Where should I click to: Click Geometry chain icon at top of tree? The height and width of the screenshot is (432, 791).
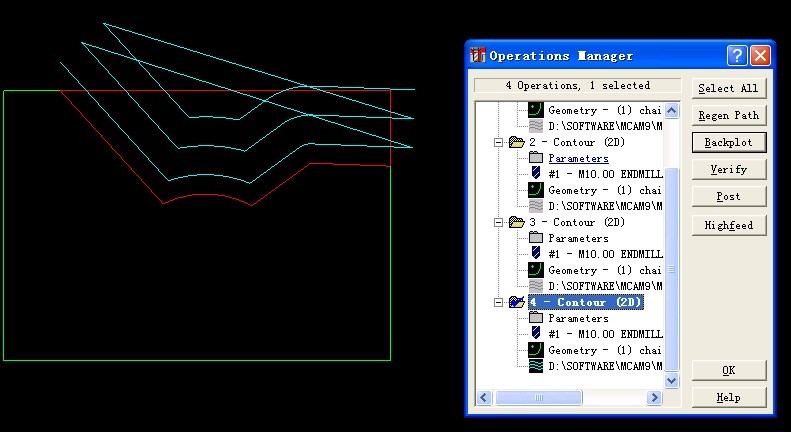point(536,110)
